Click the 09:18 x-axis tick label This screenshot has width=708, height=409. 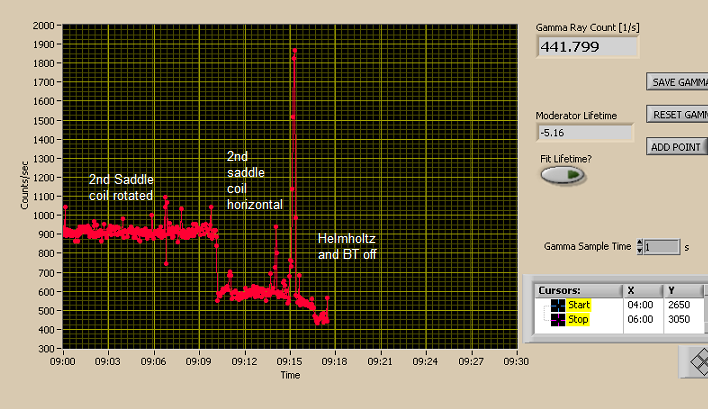click(335, 362)
